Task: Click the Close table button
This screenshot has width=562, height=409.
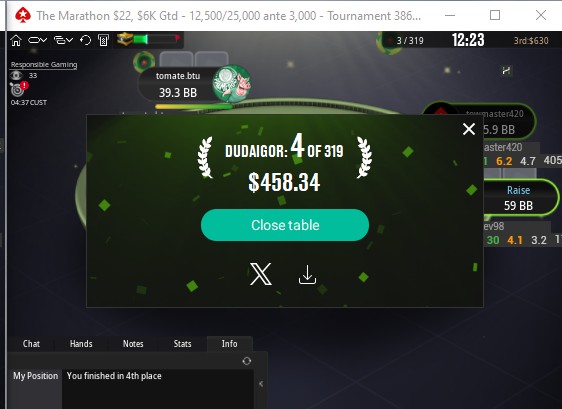Action: (x=285, y=225)
